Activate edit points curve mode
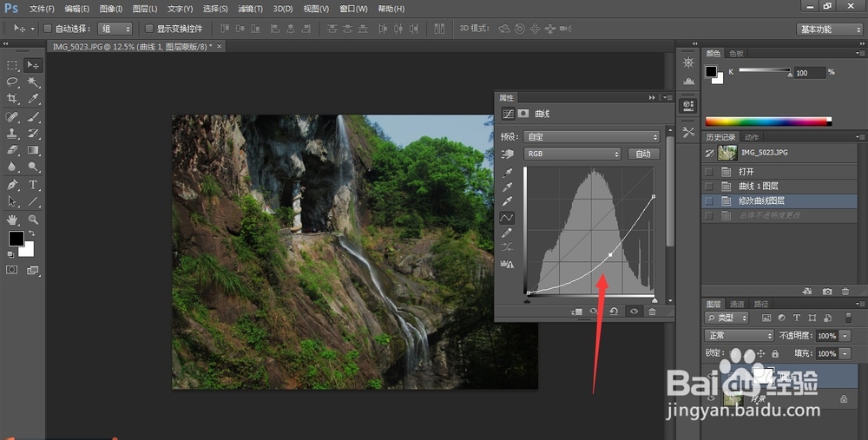The width and height of the screenshot is (868, 440). click(507, 218)
